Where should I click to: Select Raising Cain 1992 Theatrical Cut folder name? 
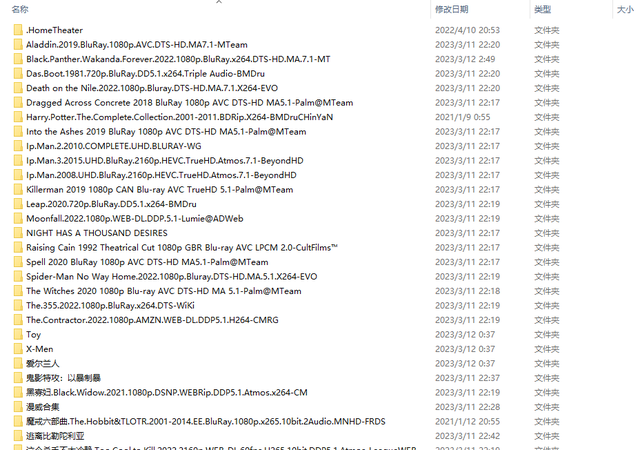tap(182, 247)
